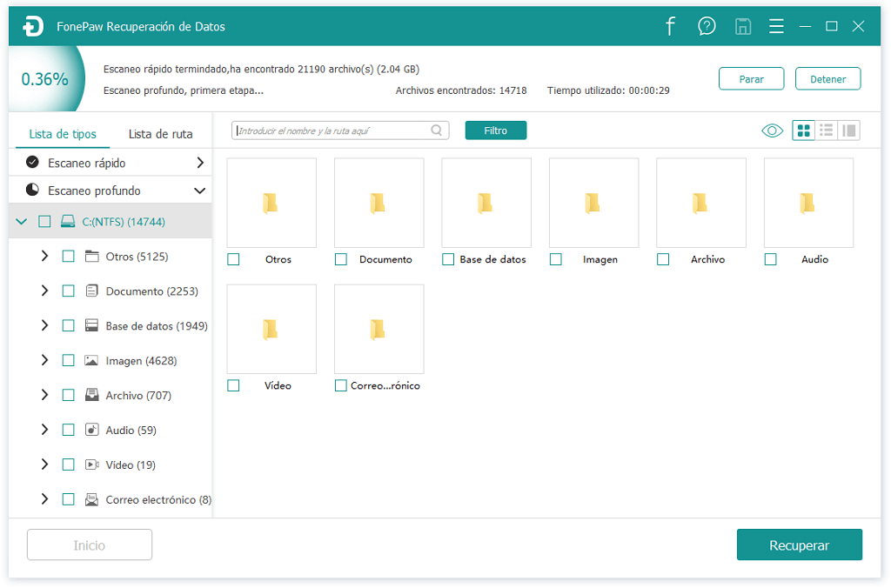Focus the name and path search field

pyautogui.click(x=340, y=130)
